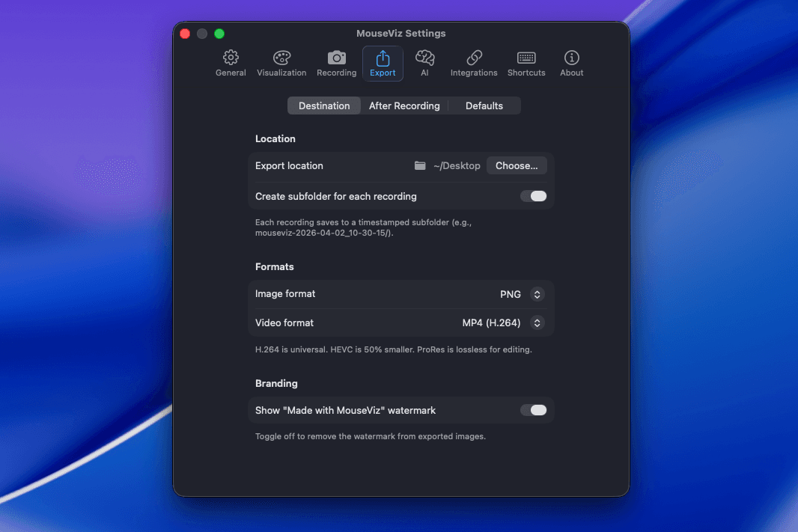
Task: Switch to the Destination tab
Action: [324, 106]
